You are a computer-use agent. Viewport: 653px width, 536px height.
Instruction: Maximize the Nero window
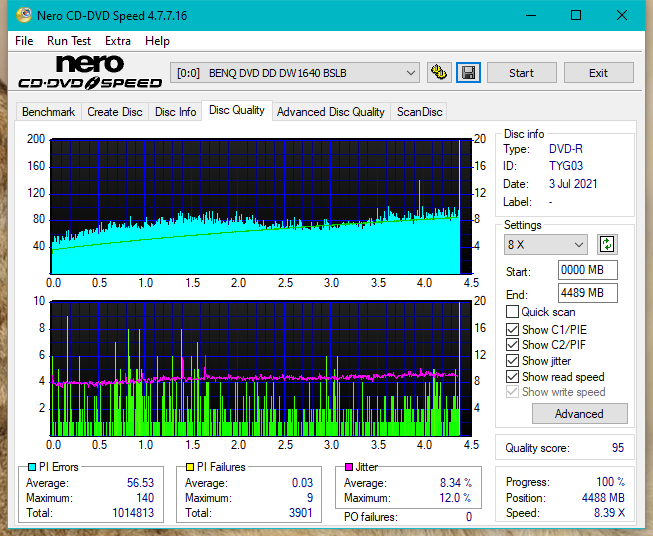tap(576, 15)
